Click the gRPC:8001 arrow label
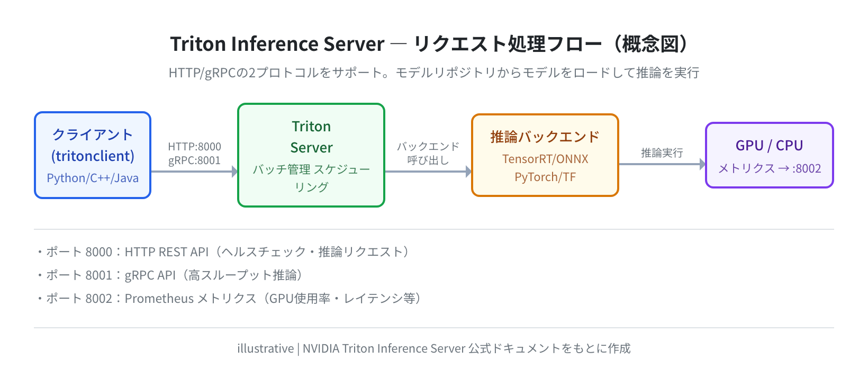Screen dimensions: 868x377 [x=194, y=160]
